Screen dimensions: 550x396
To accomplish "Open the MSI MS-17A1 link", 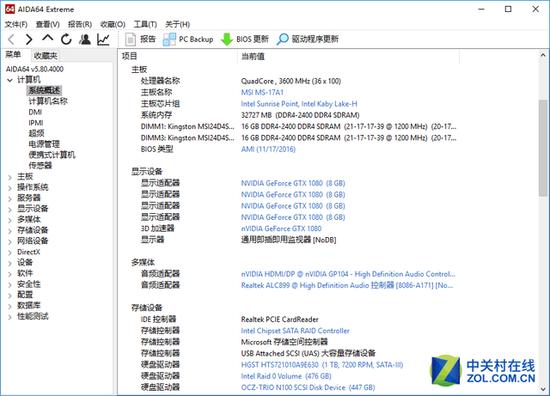I will 262,92.
